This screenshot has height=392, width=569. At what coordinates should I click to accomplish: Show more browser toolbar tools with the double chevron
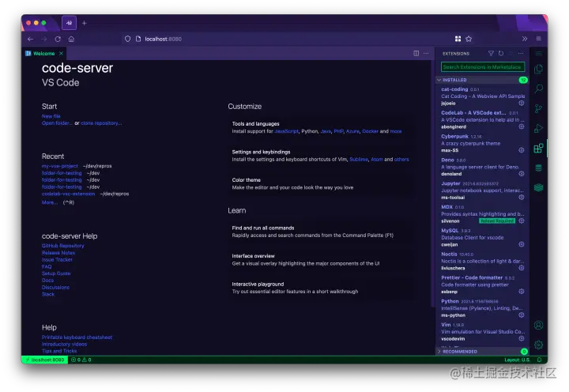click(x=525, y=39)
